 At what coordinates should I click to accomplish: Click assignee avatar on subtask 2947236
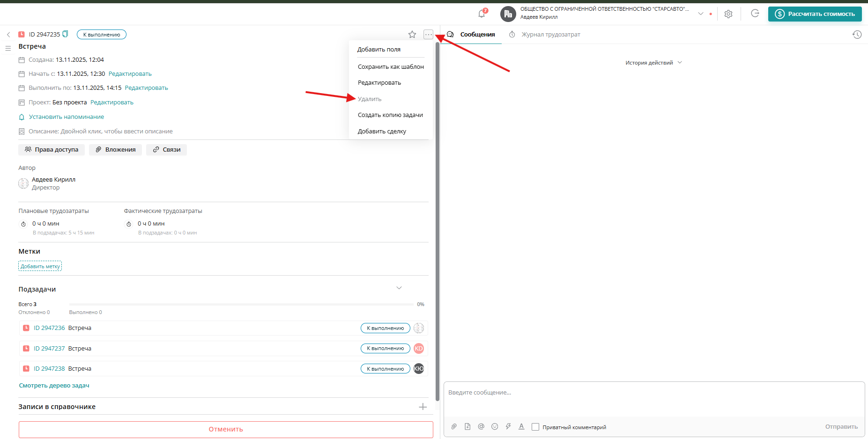point(419,328)
